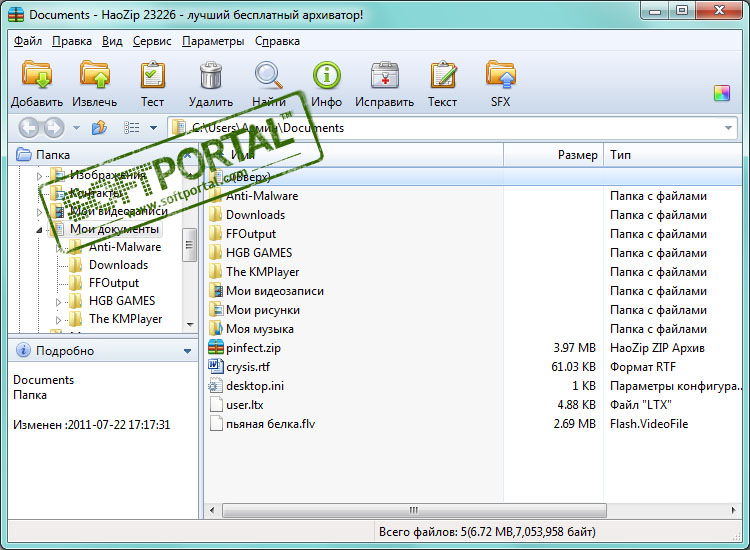Viewport: 750px width, 550px height.
Task: Open the Найти magnifier search tool
Action: pyautogui.click(x=268, y=75)
